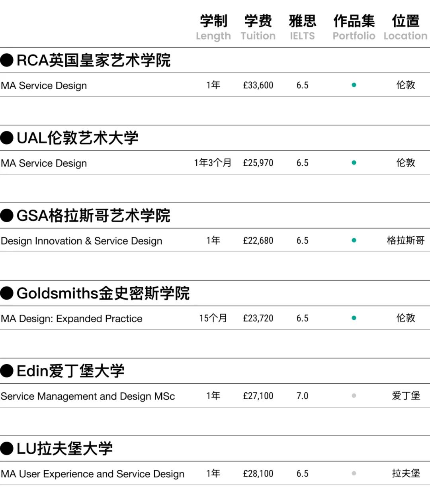Click the £23,720 tuition value
430x504 pixels.
pos(258,318)
